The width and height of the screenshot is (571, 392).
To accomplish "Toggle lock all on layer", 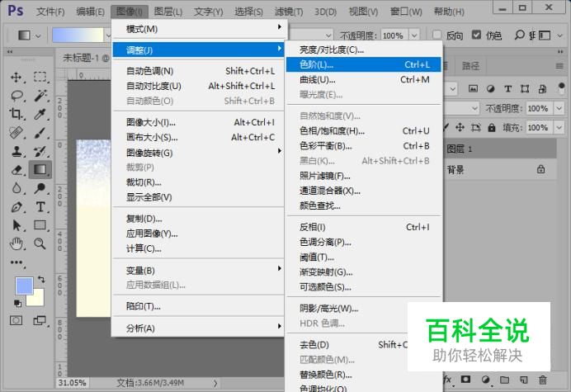I will click(492, 128).
